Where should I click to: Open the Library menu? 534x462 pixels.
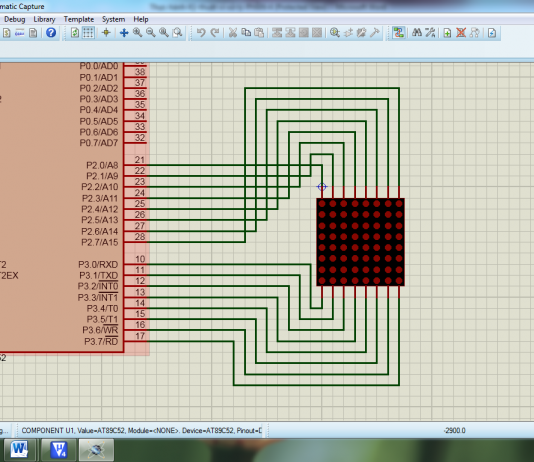pyautogui.click(x=44, y=19)
